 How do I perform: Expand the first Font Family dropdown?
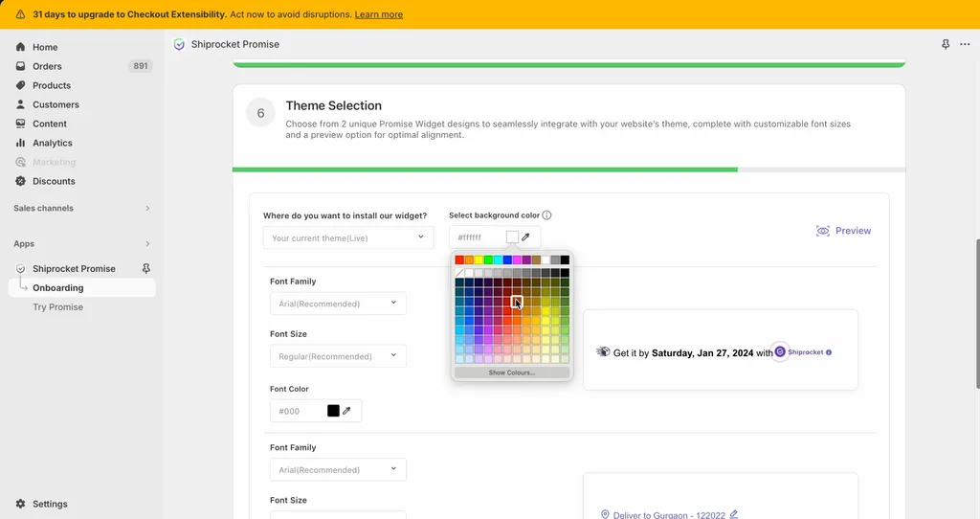click(x=338, y=304)
